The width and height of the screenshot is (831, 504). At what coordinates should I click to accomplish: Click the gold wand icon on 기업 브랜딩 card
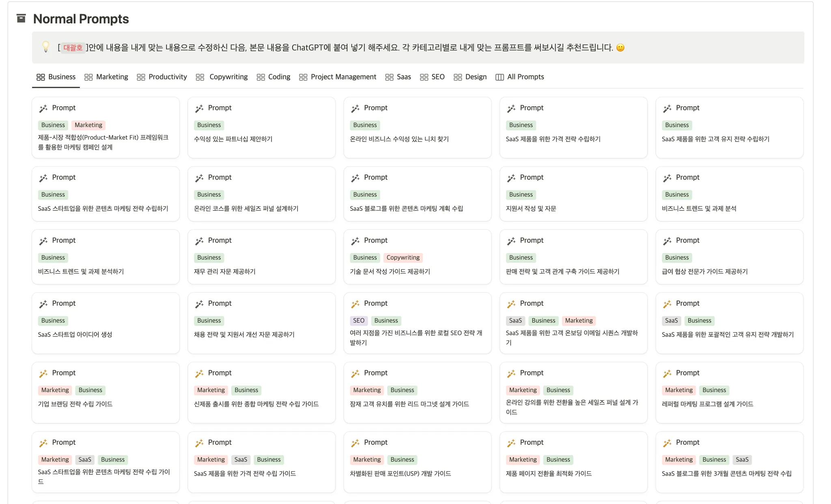coord(43,373)
